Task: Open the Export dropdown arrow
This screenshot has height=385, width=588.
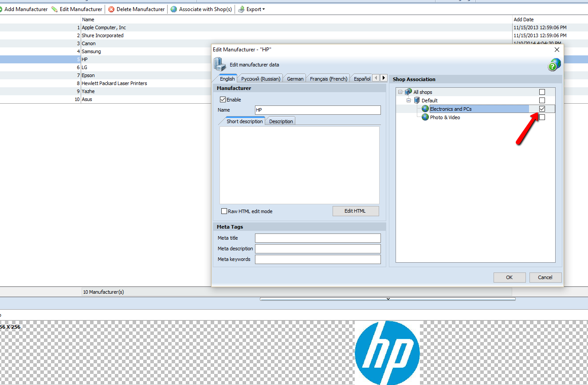Action: (x=263, y=9)
